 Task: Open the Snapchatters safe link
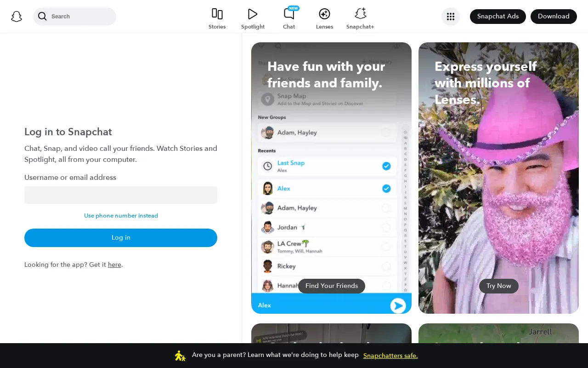pyautogui.click(x=390, y=356)
